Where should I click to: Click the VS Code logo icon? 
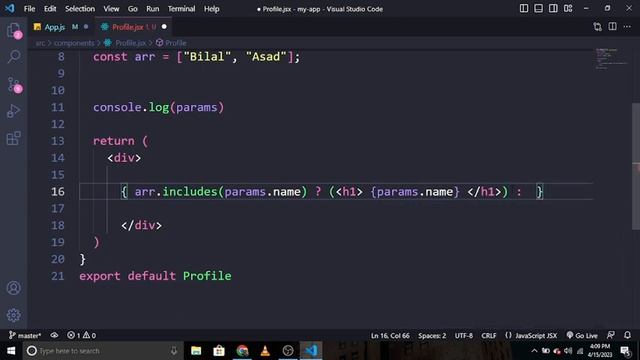point(9,8)
